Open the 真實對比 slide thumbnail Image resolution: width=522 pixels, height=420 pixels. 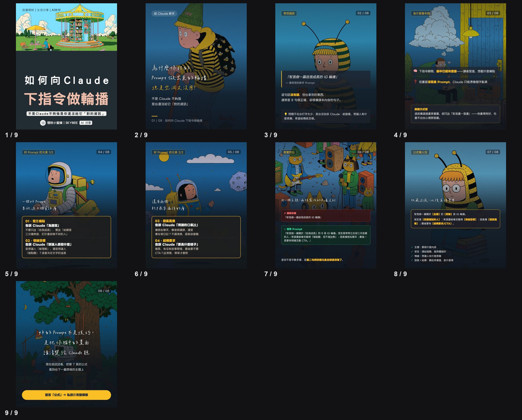click(326, 205)
